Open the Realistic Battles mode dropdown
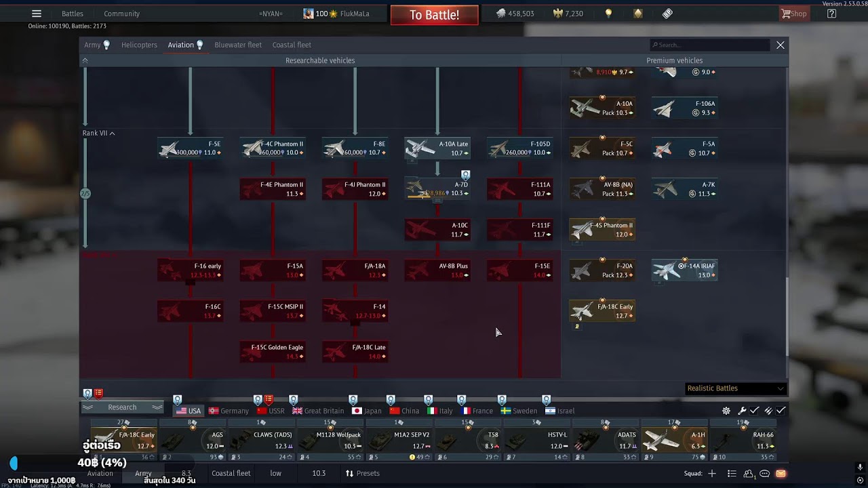 736,388
